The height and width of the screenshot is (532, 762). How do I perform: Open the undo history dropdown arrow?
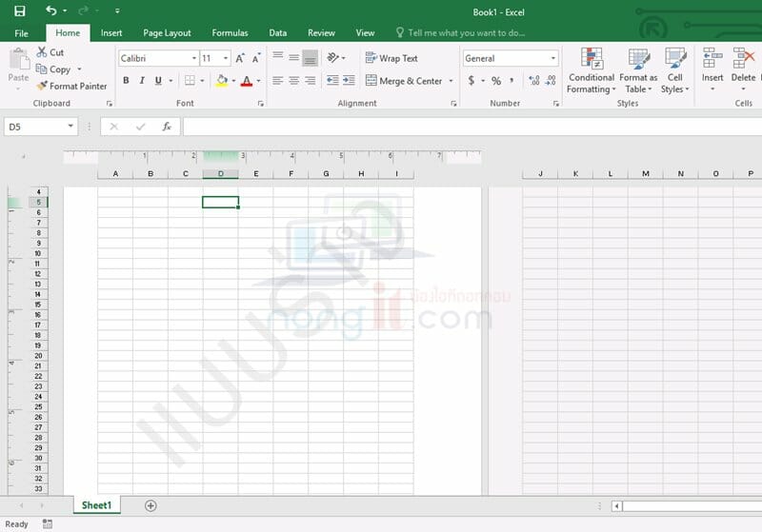[x=65, y=10]
